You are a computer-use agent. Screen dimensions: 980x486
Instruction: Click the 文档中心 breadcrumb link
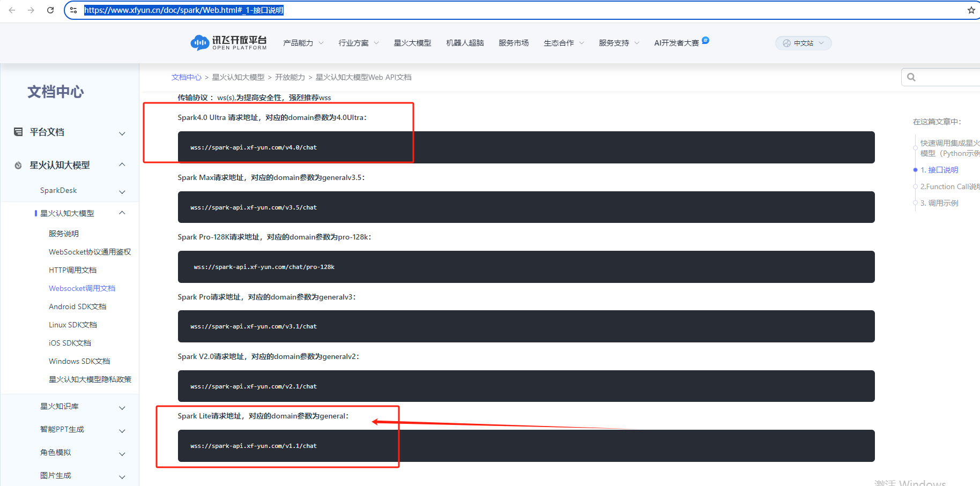click(186, 77)
